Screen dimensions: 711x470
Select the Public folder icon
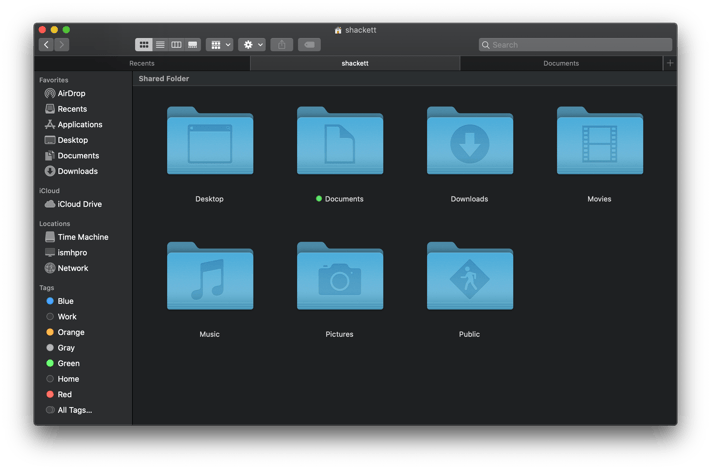pos(470,276)
